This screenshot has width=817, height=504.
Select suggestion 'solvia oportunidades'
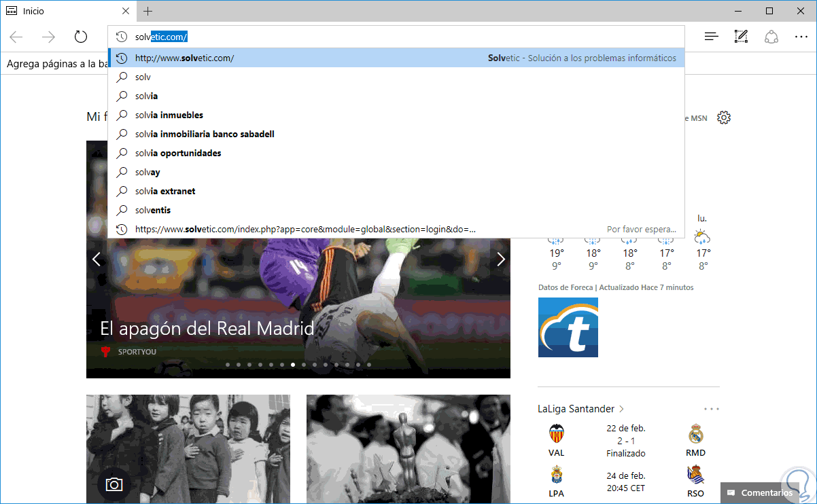point(396,154)
